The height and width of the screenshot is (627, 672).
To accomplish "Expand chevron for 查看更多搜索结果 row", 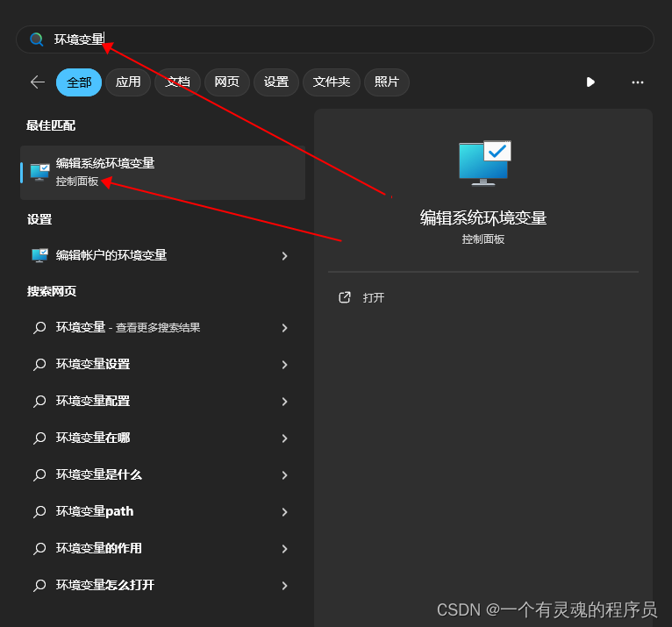I will [x=284, y=328].
